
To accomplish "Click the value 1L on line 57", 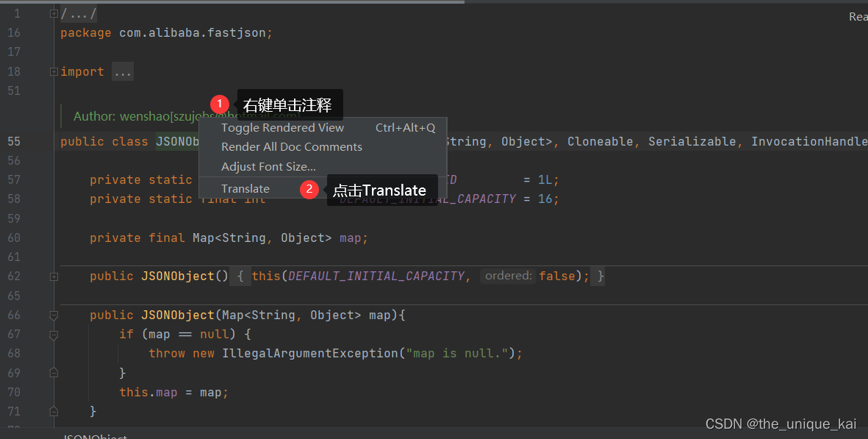I will tap(545, 180).
